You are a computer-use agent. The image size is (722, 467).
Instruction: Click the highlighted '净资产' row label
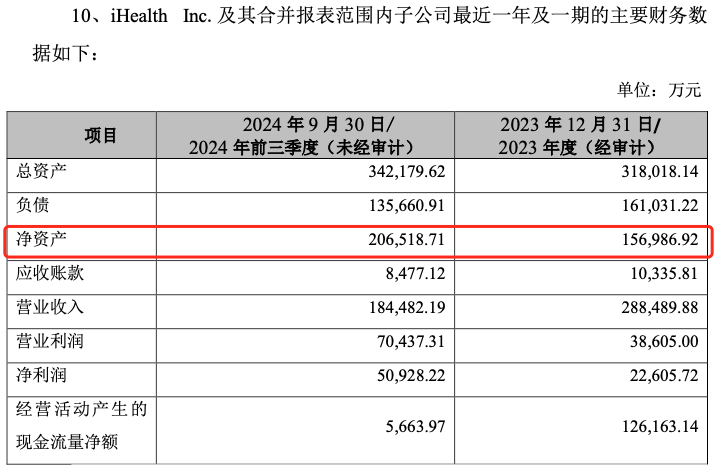39,240
